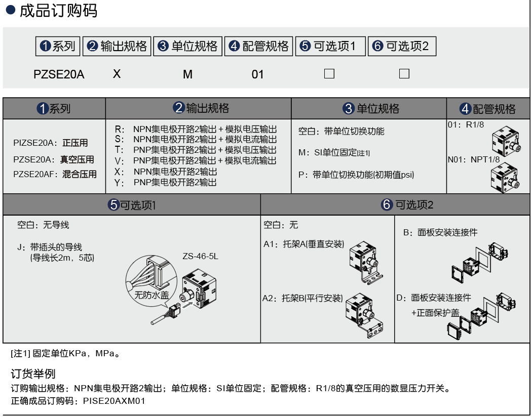Click the empty box under 可选项2
Screen dimensions: 532x417
pos(404,73)
